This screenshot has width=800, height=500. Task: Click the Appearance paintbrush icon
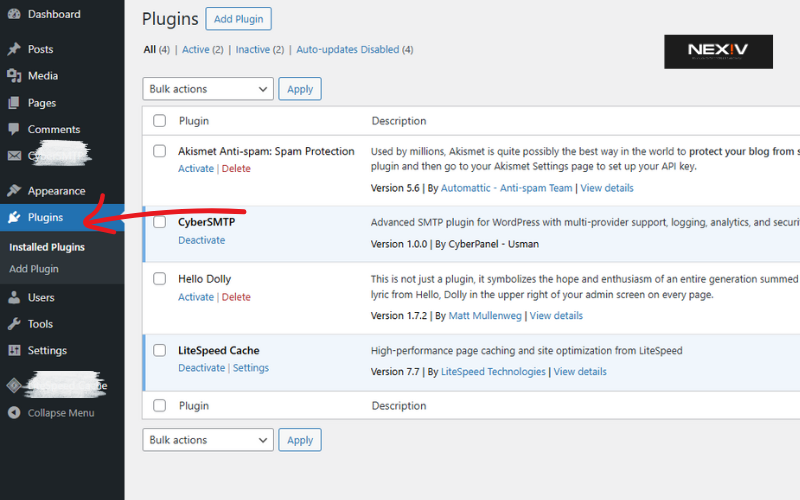tap(14, 191)
